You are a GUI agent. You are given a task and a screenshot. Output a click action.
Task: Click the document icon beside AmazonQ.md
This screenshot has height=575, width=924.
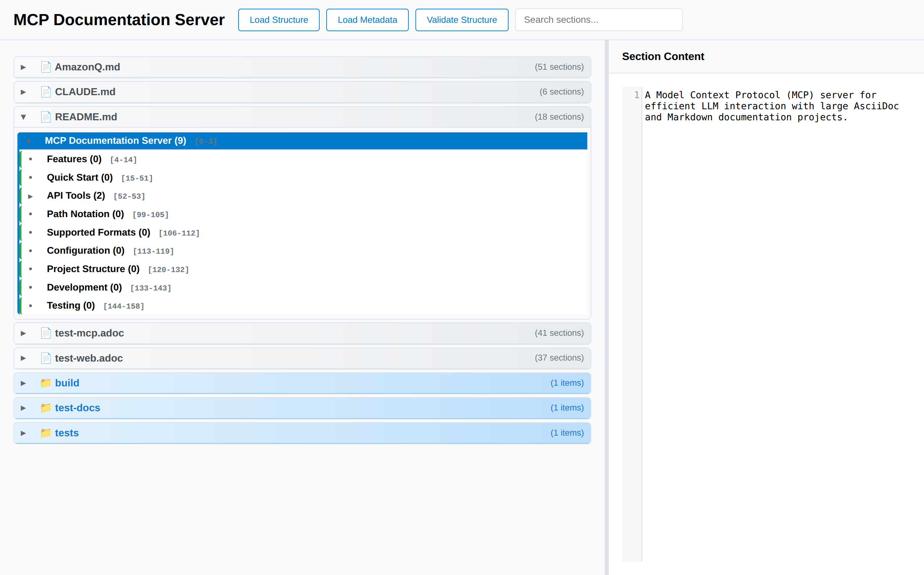(46, 67)
